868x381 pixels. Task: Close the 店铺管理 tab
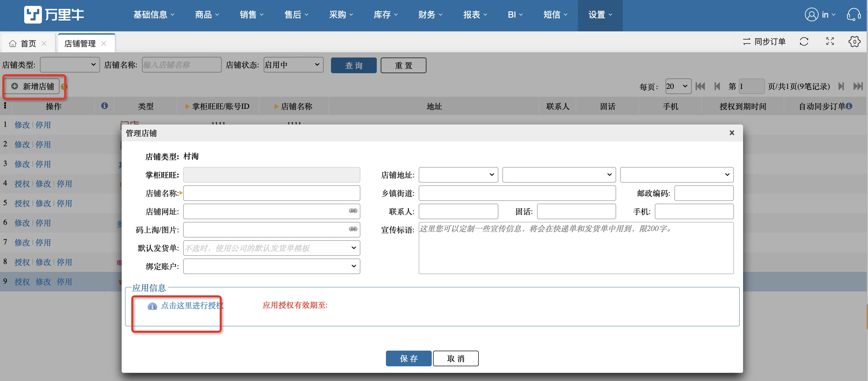[104, 43]
